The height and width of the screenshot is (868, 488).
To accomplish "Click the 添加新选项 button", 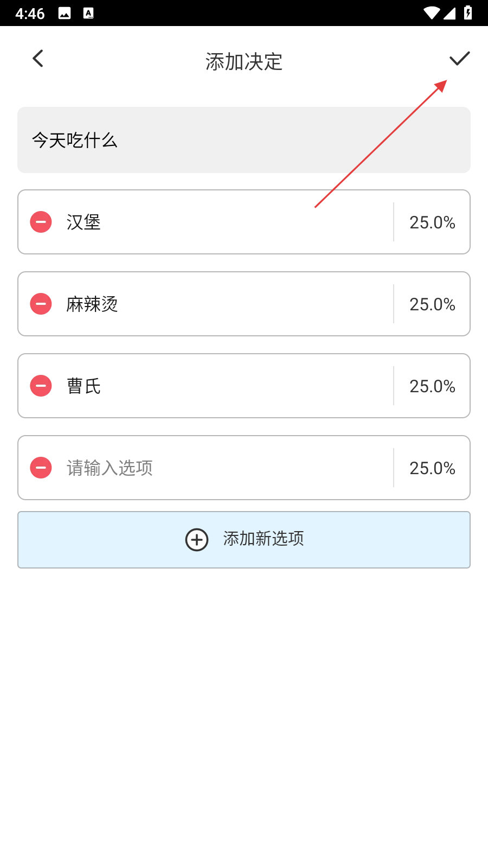I will (x=264, y=539).
